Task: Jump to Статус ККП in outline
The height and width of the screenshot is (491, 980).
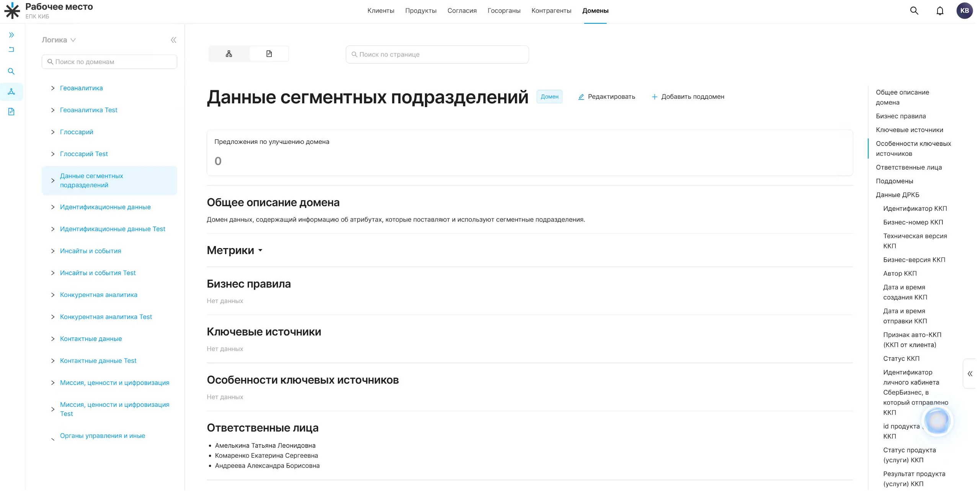Action: (x=901, y=359)
